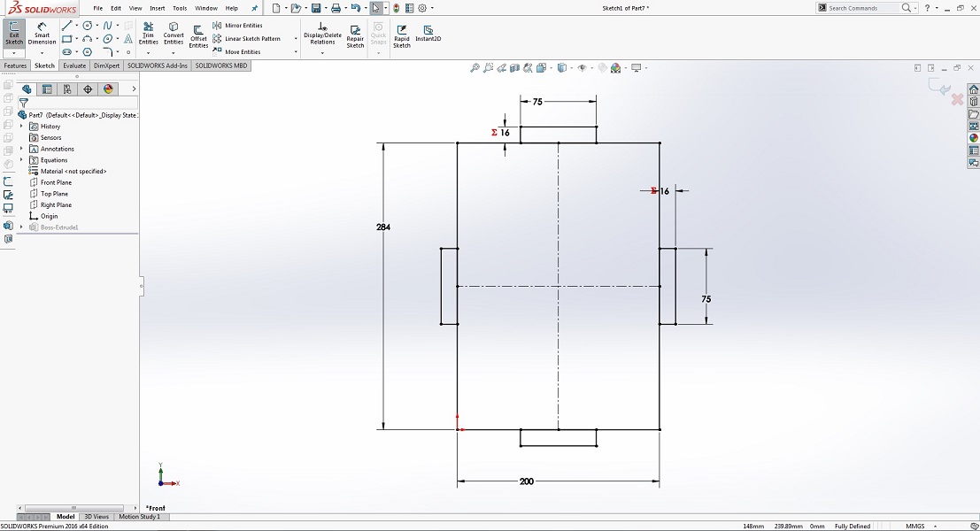Screen dimensions: 980x531
Task: Toggle Instant2D mode
Action: pos(428,34)
